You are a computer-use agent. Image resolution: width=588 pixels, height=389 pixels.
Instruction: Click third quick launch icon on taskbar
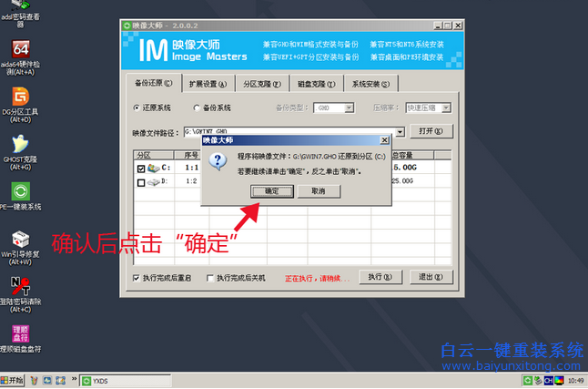[60, 381]
